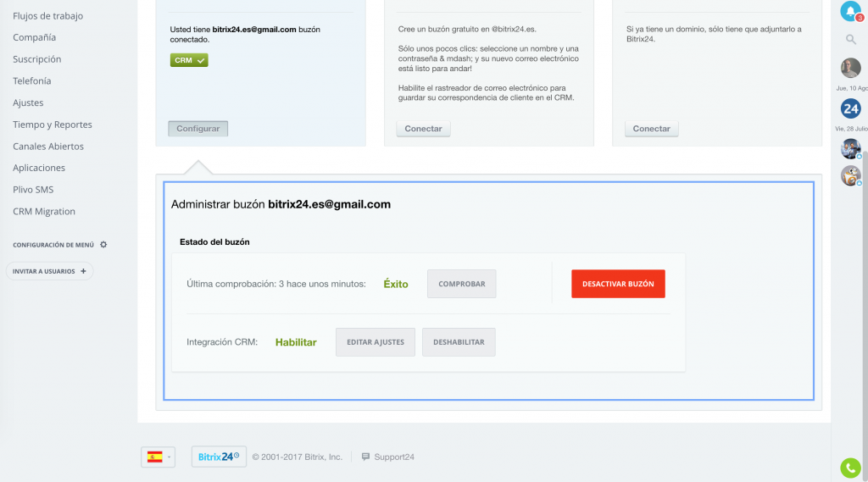Click the Estado del buzón heading

coord(214,241)
